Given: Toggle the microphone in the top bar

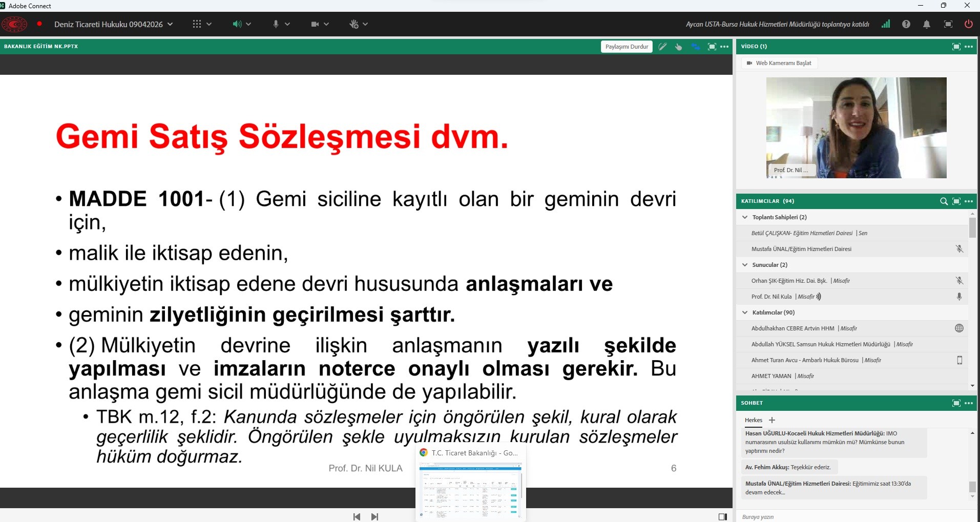Looking at the screenshot, I should pyautogui.click(x=276, y=24).
